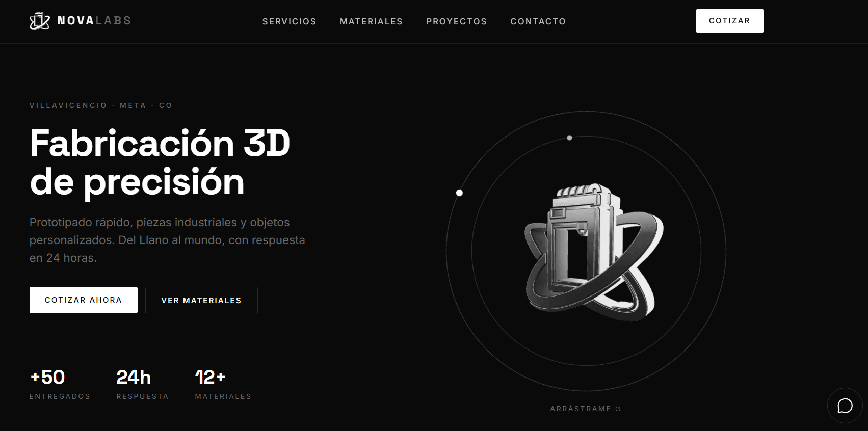Click the Cotizar button in header
This screenshot has width=868, height=431.
tap(729, 21)
